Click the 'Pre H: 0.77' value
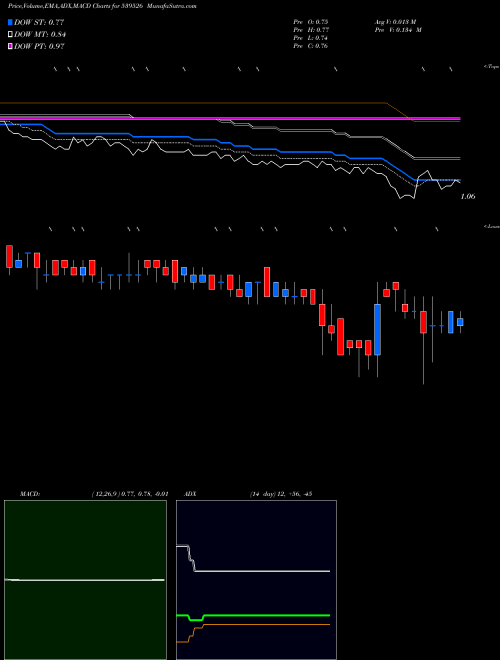This screenshot has height=660, width=500. click(311, 30)
